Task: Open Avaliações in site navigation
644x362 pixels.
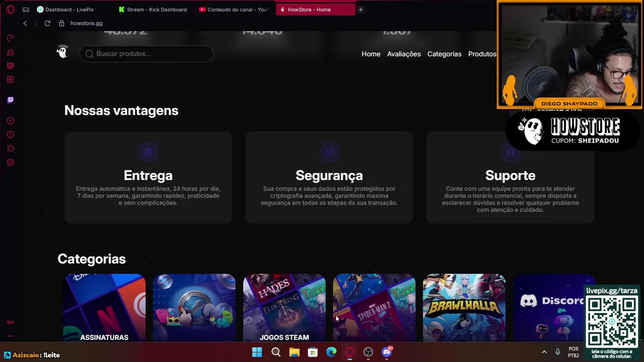Action: (404, 54)
